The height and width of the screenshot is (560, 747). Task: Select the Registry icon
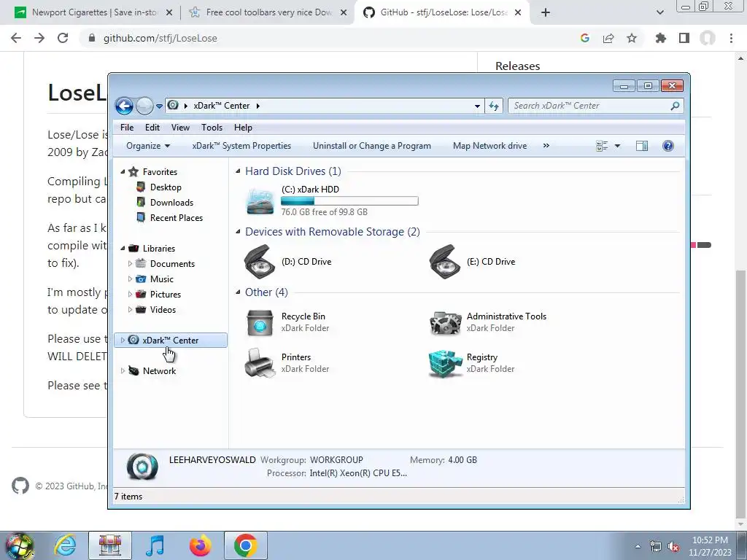click(445, 364)
